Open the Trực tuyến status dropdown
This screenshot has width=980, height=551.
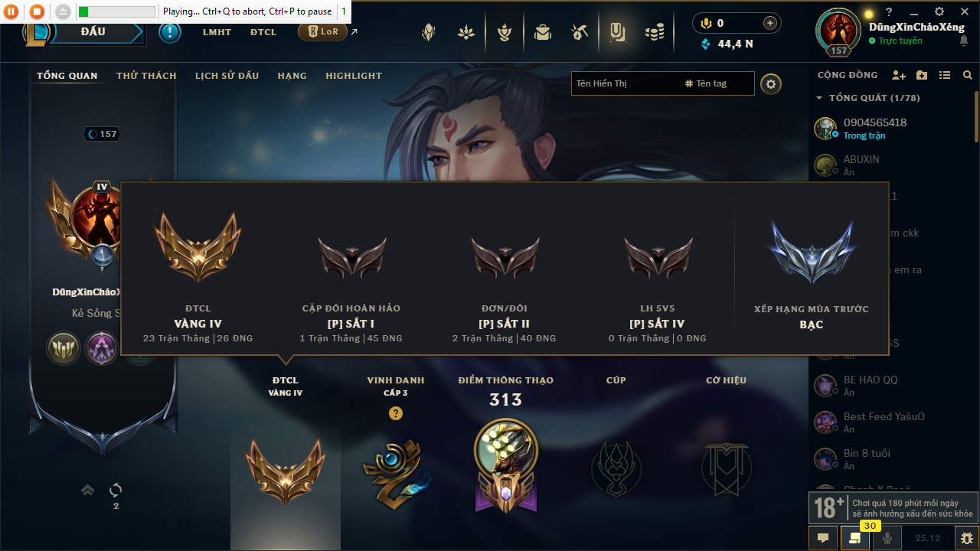tap(896, 41)
